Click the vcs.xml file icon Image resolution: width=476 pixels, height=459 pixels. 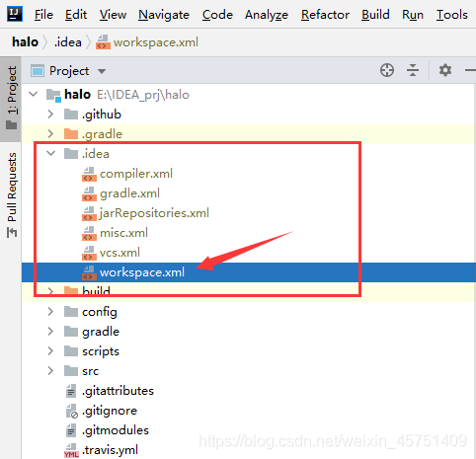(x=89, y=253)
